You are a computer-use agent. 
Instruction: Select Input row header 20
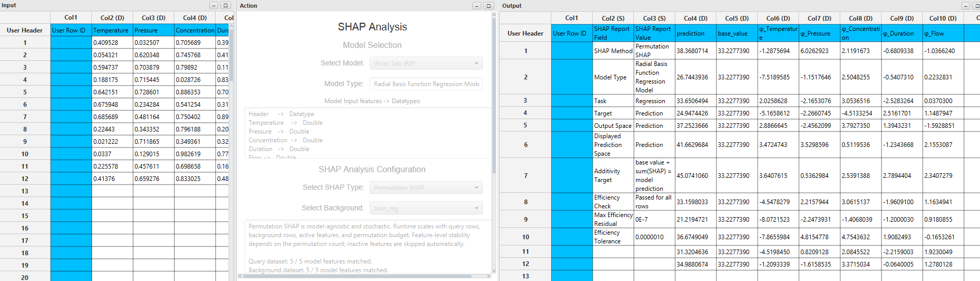pyautogui.click(x=25, y=276)
